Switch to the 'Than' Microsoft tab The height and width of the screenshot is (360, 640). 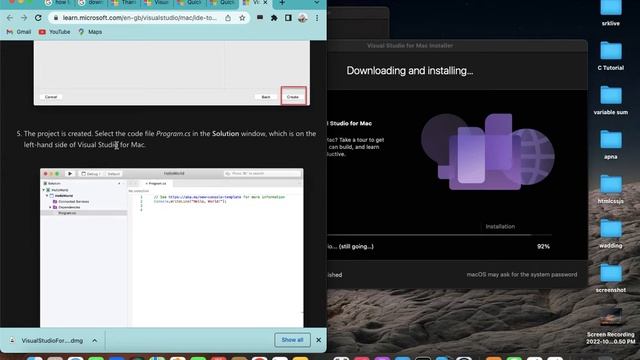(x=124, y=3)
